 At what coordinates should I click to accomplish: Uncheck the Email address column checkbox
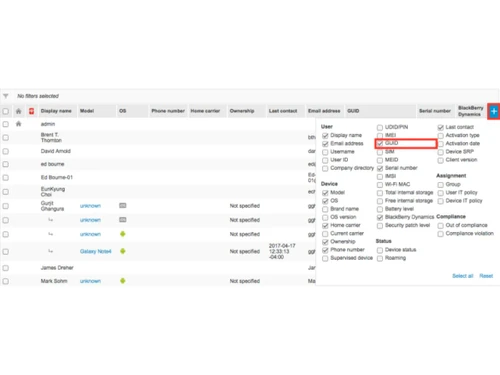(x=325, y=144)
